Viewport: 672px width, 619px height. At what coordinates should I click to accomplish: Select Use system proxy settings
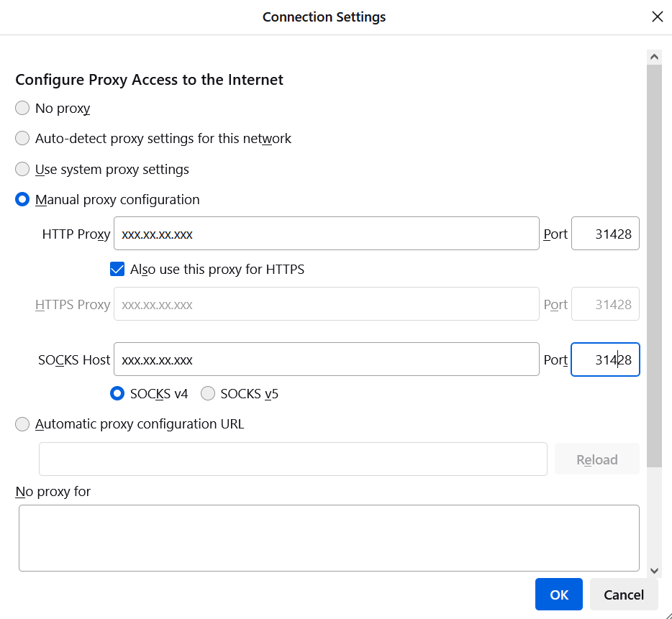point(22,169)
